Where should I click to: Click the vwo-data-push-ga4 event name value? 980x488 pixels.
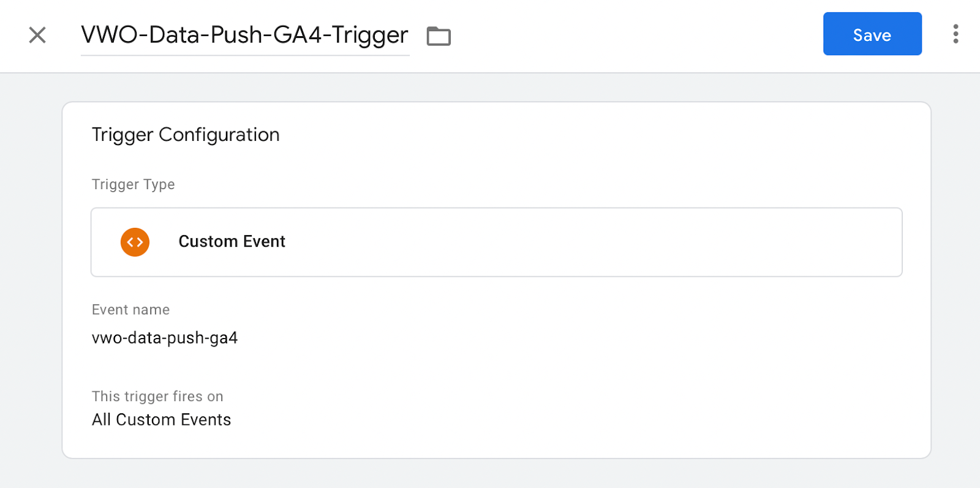165,337
